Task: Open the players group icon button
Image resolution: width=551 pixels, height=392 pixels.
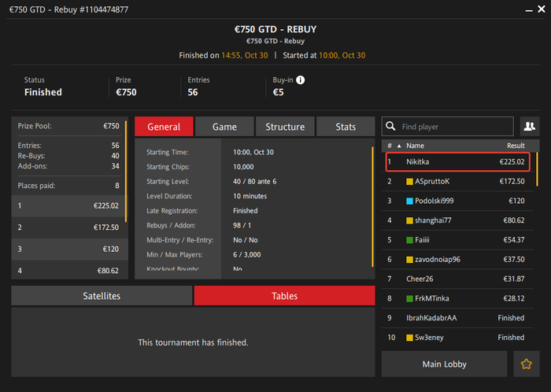Action: pyautogui.click(x=530, y=127)
